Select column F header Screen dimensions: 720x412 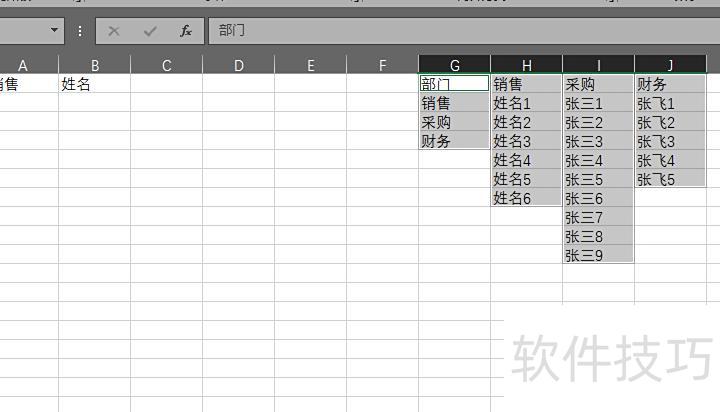click(382, 65)
